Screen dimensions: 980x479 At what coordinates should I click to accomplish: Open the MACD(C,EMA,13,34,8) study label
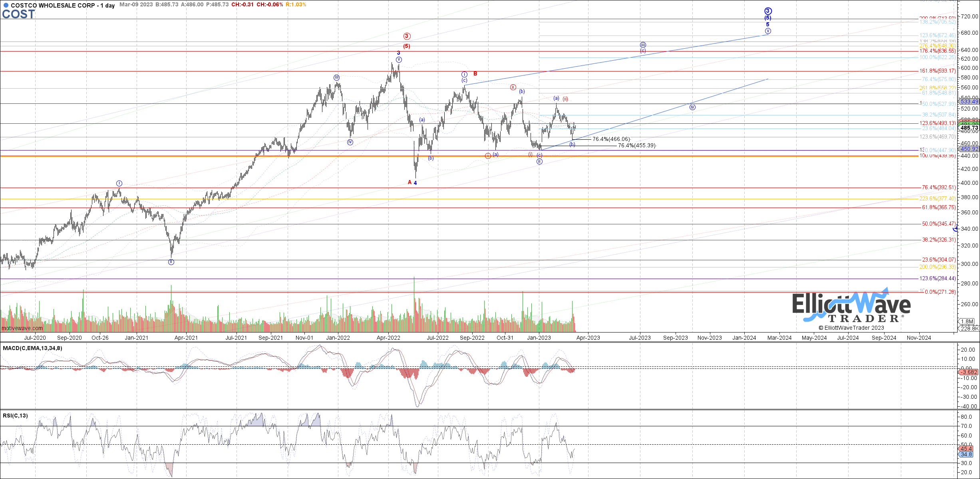(32, 348)
